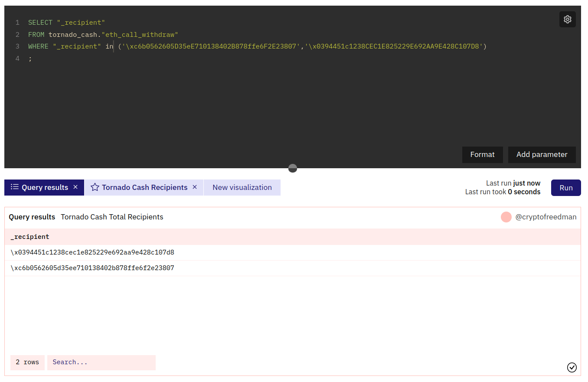Image resolution: width=588 pixels, height=382 pixels.
Task: Click the WHERE clause line in the editor
Action: (258, 46)
